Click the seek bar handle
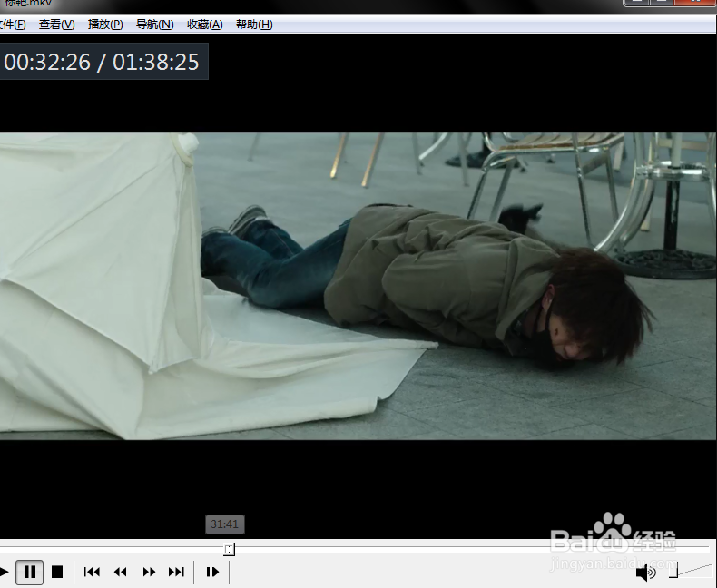This screenshot has height=588, width=717. tap(229, 549)
